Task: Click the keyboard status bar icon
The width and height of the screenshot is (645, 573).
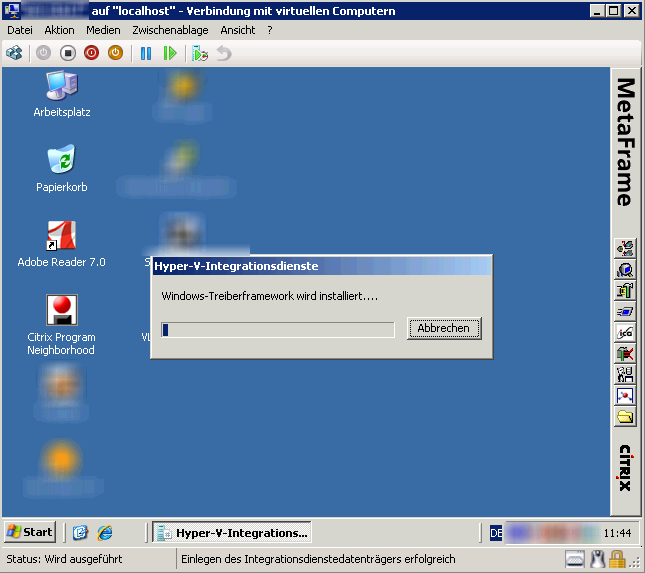Action: click(x=575, y=559)
